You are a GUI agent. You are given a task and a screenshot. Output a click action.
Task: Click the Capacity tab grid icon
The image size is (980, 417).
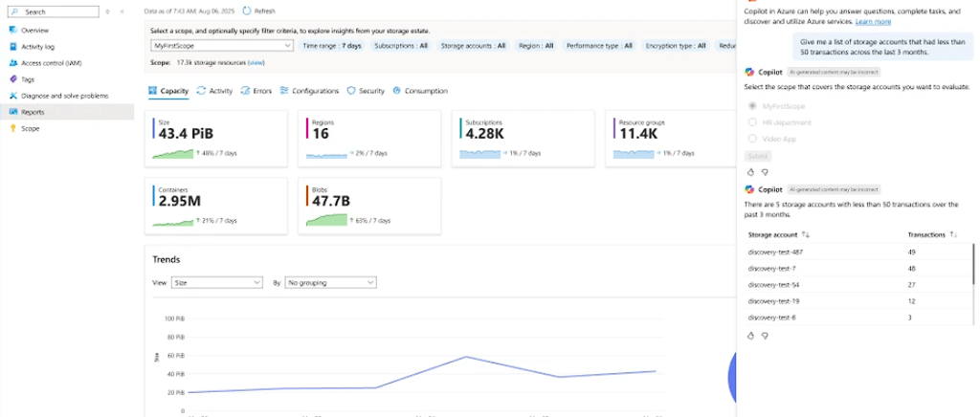coord(152,91)
